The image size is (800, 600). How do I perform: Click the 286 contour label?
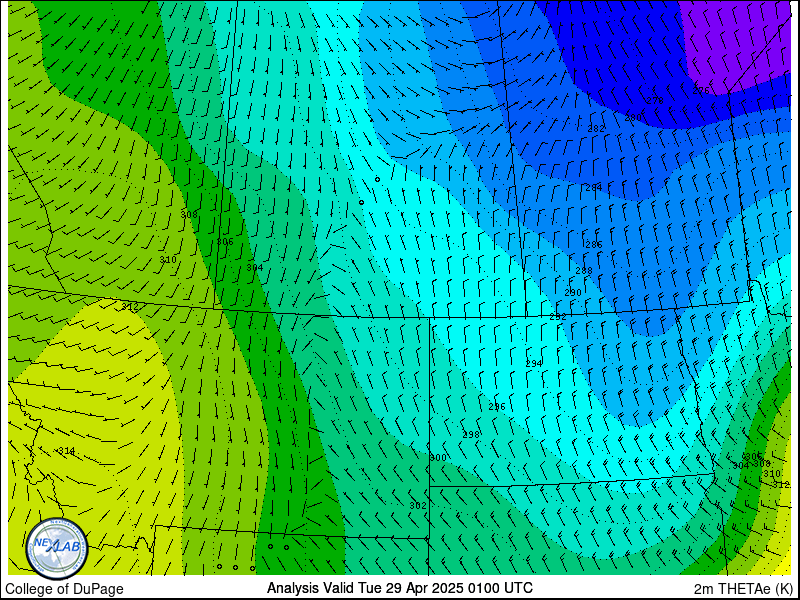594,244
